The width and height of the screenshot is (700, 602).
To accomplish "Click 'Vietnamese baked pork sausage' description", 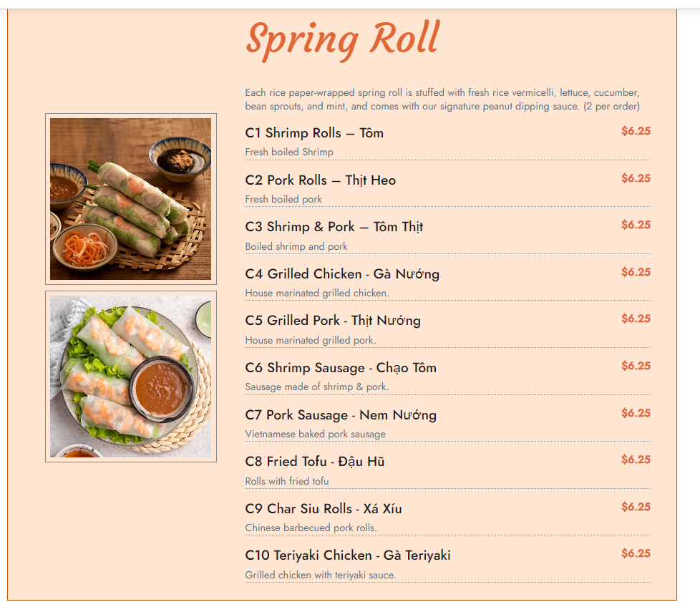I will [315, 434].
